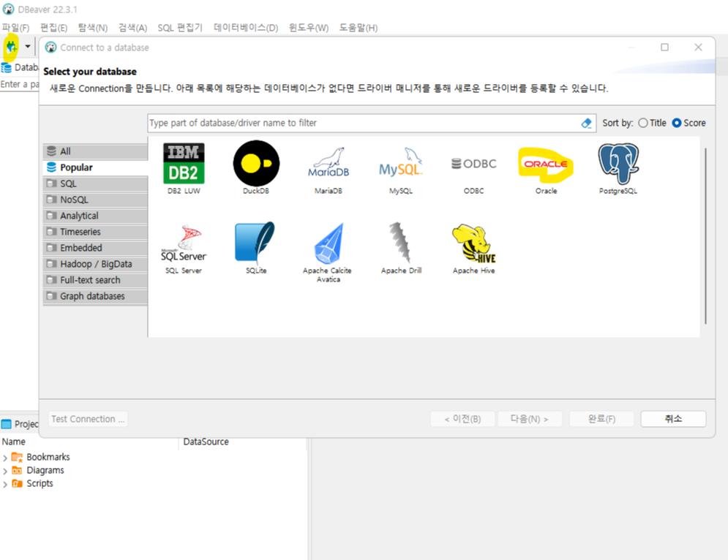Pick the MySQL driver icon
Screen dimensions: 728x560
401,164
